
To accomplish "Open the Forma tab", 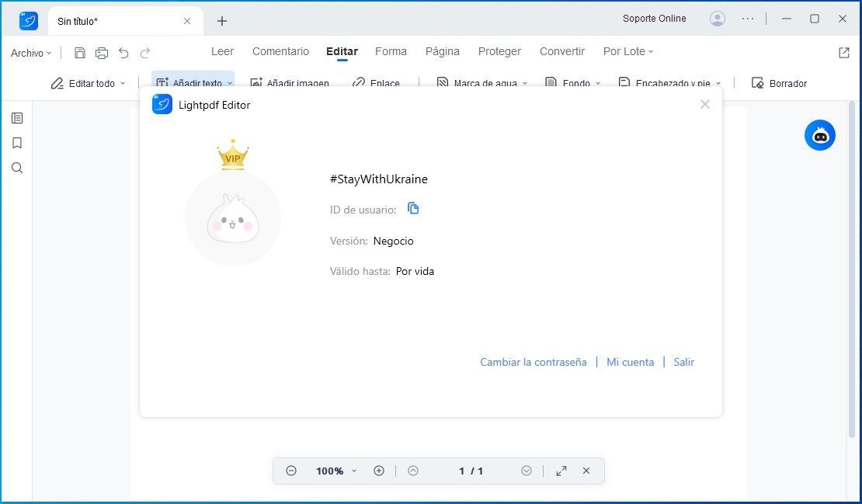I will point(391,51).
